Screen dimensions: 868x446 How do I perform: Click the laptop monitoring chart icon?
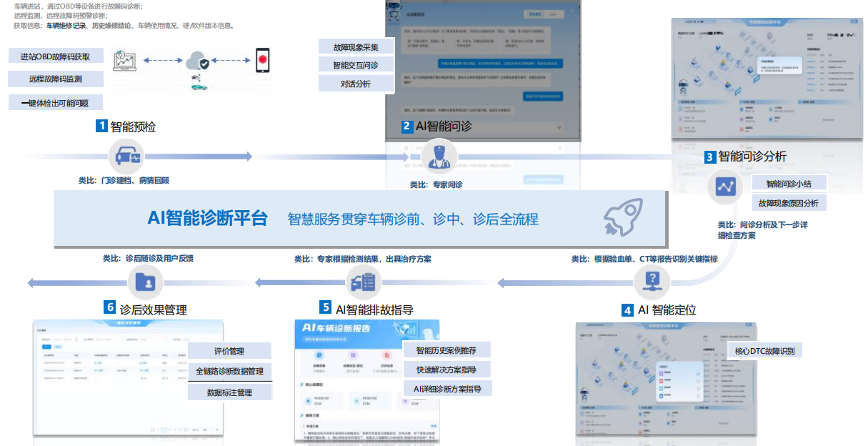pos(126,61)
